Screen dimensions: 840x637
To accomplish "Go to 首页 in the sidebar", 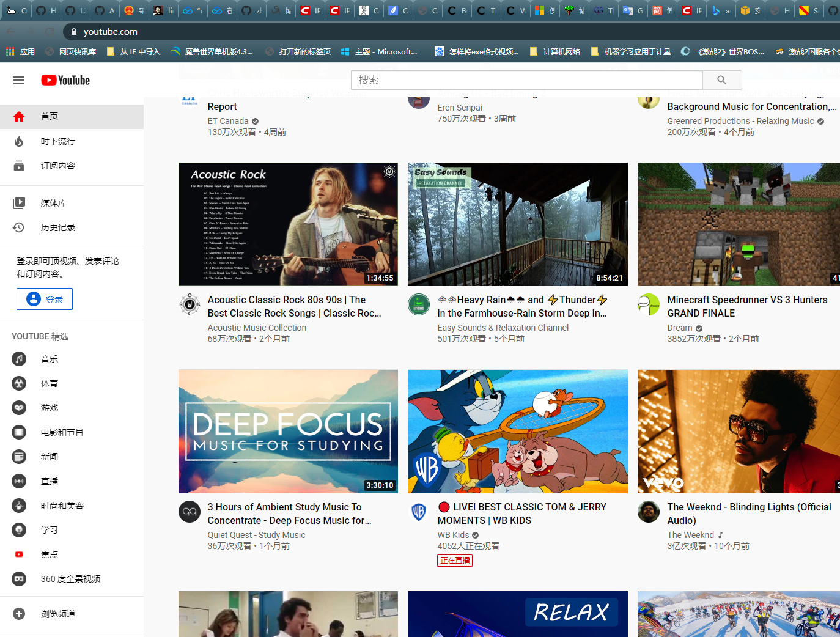I will tap(72, 116).
